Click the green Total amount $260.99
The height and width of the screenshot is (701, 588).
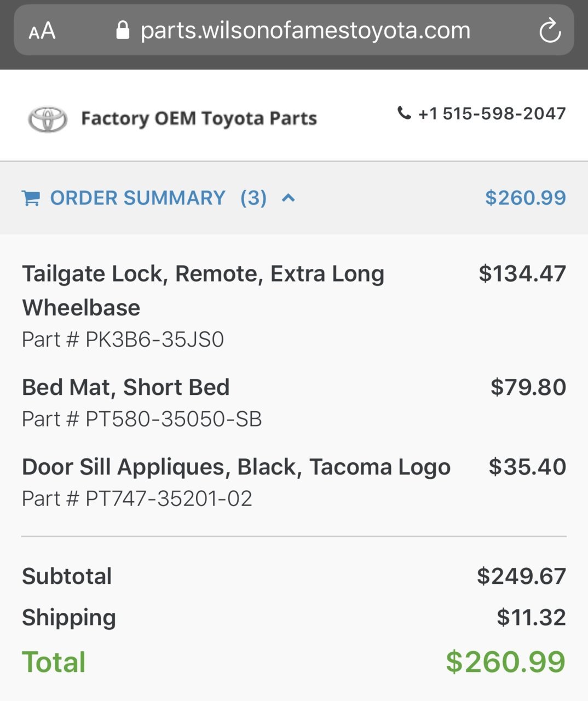(505, 662)
